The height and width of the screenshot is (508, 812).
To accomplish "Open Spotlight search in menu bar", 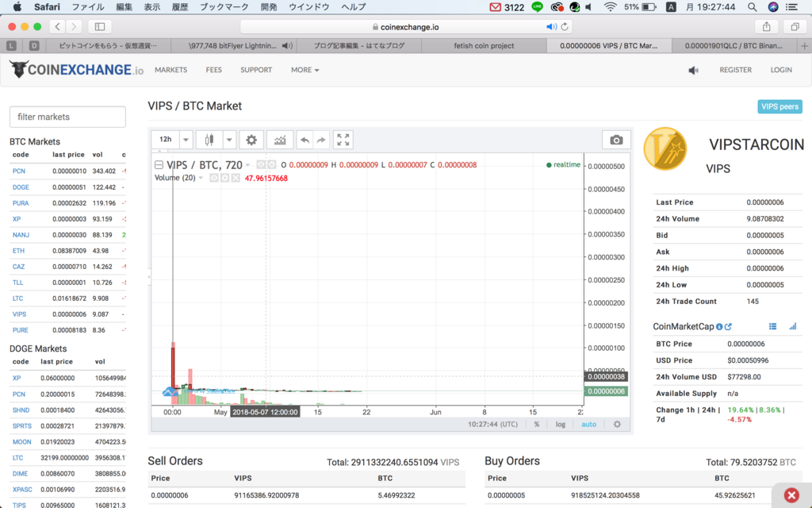I will [x=752, y=6].
